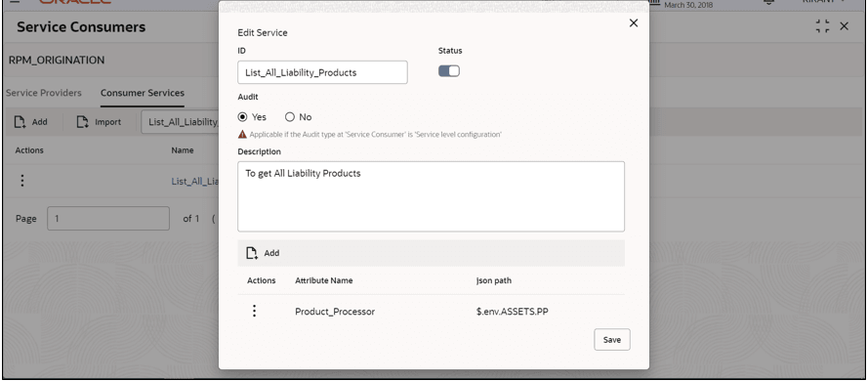The width and height of the screenshot is (868, 381).
Task: Click the warning icon under Audit
Action: (242, 134)
